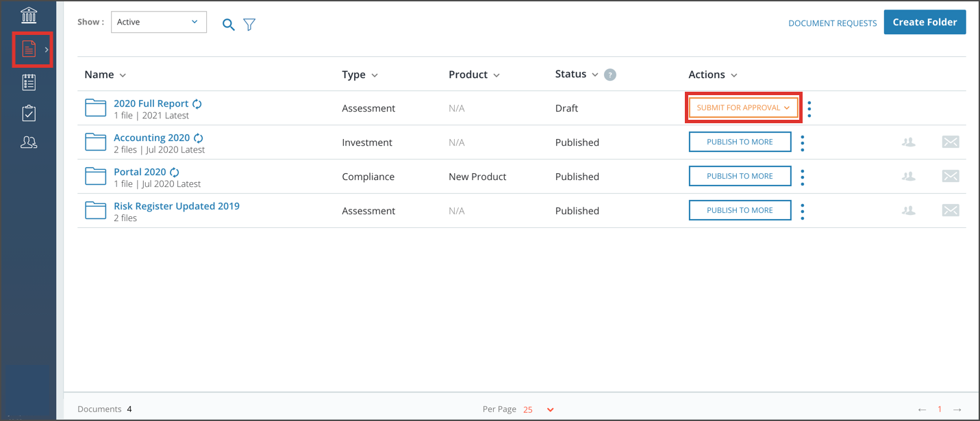Go to next page with right arrow

957,409
